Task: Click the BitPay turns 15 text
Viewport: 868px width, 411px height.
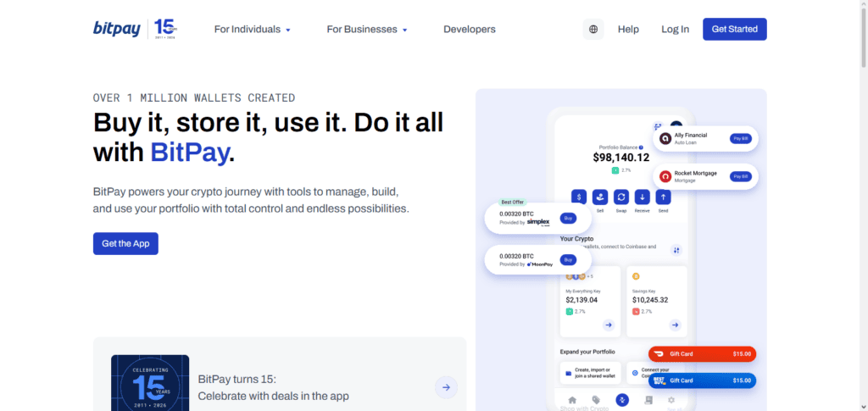Action: tap(237, 379)
